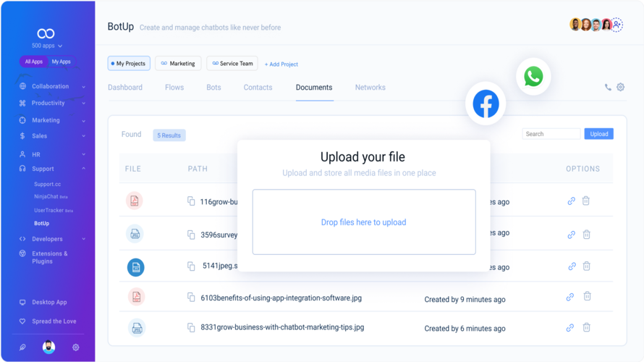This screenshot has width=644, height=362.
Task: Copy path of 6103benefits file
Action: [191, 297]
